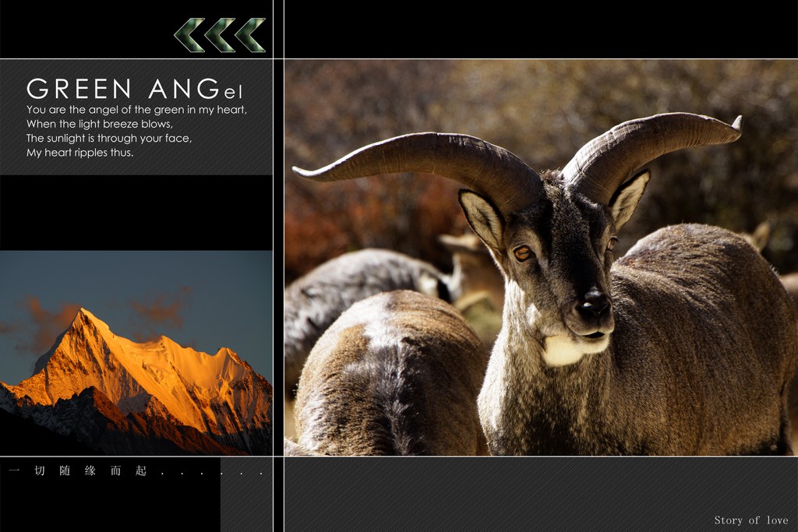Click the goat's amber eye

point(521,252)
